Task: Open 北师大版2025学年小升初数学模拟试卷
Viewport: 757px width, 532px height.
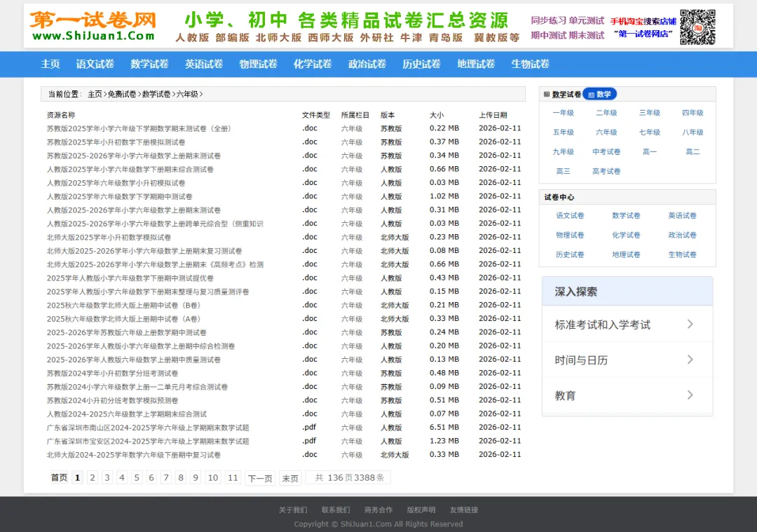Action: 109,237
